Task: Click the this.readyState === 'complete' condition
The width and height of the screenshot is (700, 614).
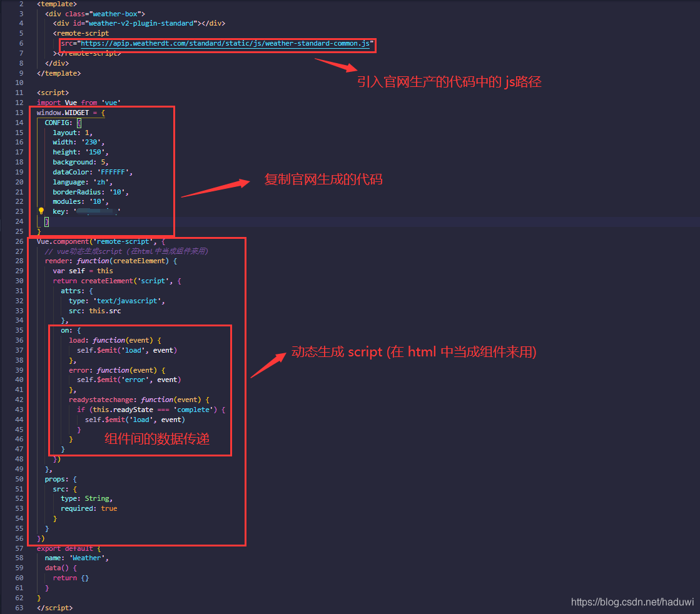Action: 153,410
